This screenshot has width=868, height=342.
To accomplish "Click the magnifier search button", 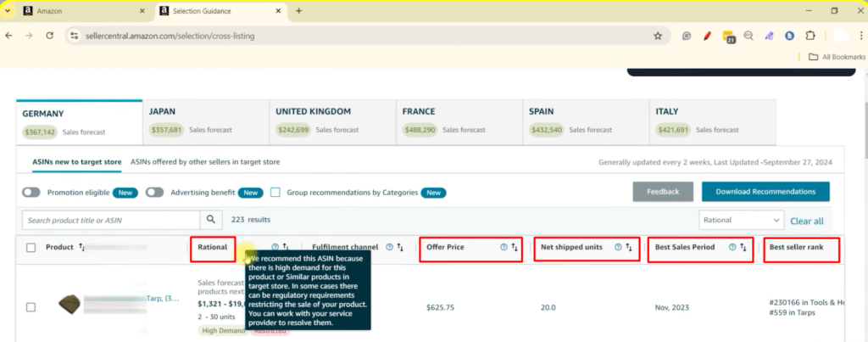I will click(x=211, y=220).
